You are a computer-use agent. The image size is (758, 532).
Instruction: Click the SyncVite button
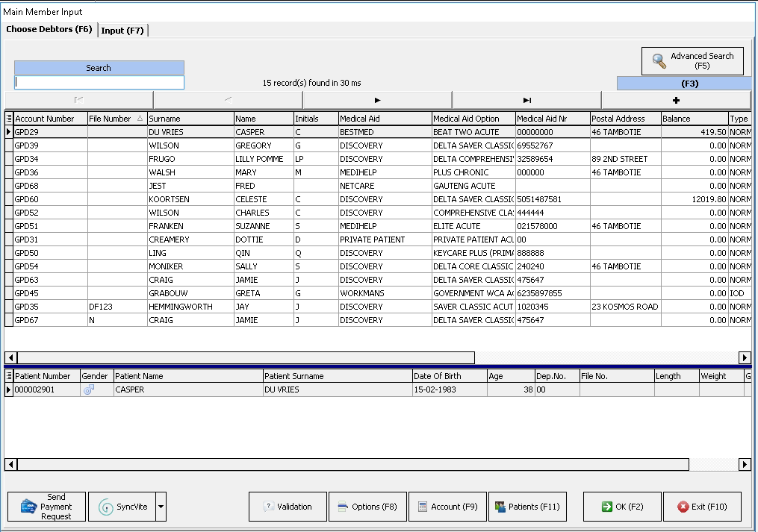[122, 507]
